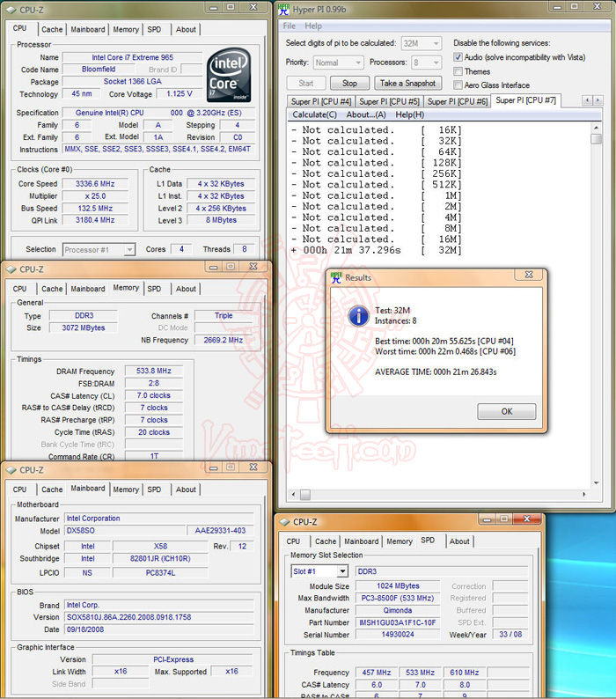Open the About...(A) menu
The image size is (616, 699).
366,114
